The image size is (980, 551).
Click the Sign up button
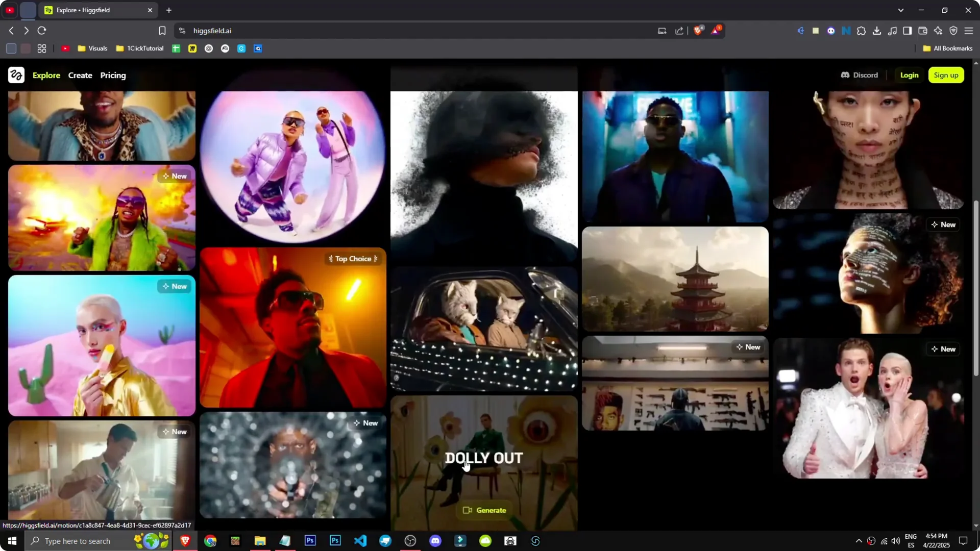tap(946, 75)
